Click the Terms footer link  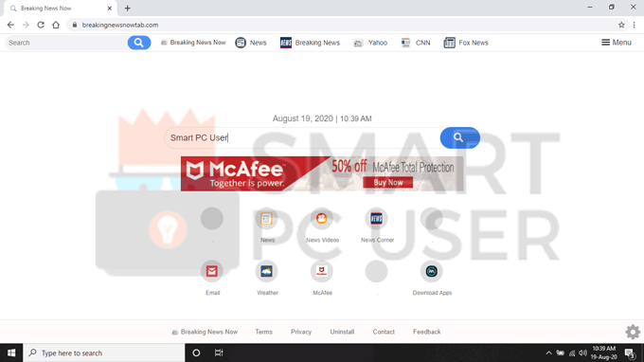[x=263, y=332]
